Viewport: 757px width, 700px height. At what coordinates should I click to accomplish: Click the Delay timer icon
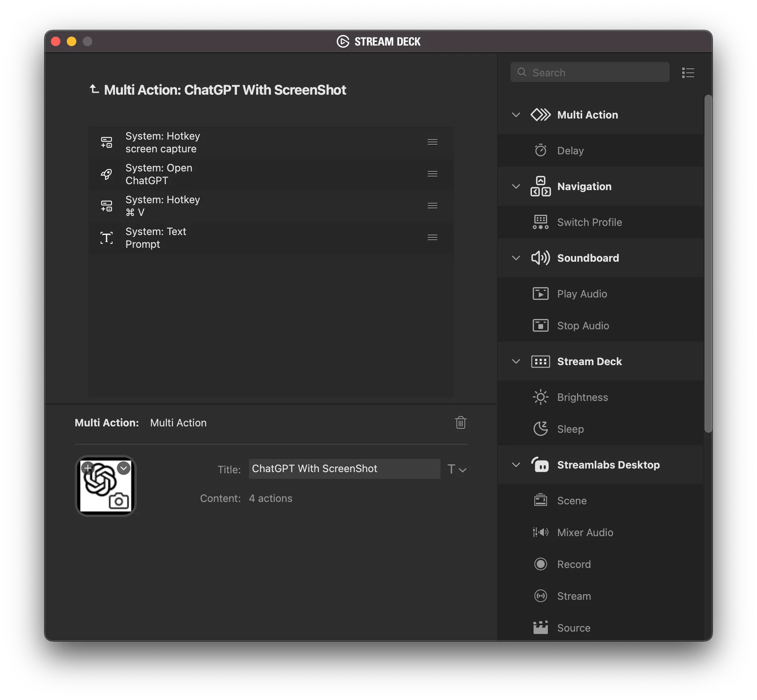click(541, 150)
